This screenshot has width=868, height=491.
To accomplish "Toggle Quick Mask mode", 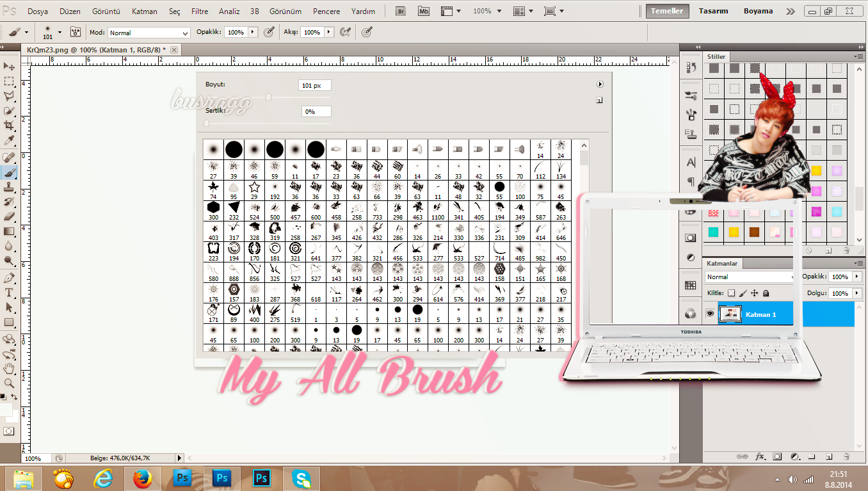I will [9, 431].
